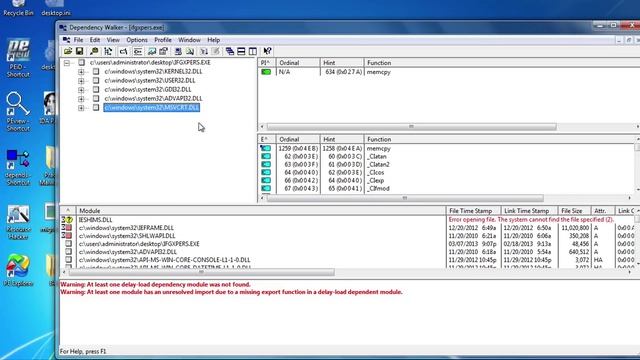
Task: Select the desktop.ini desktop icon
Action: (56, 8)
